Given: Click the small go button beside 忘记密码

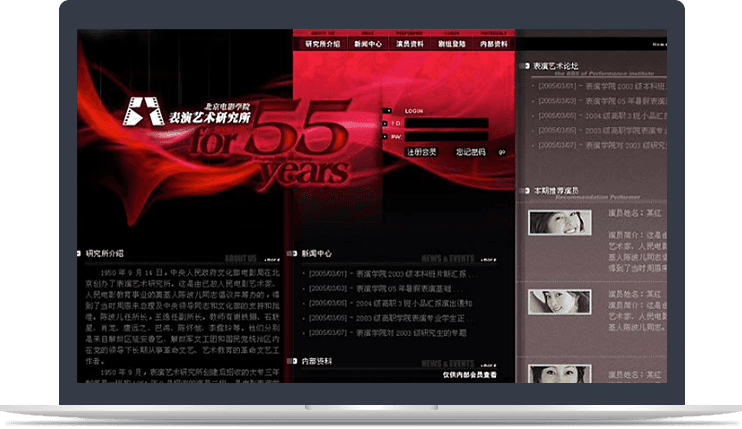Looking at the screenshot, I should 502,152.
